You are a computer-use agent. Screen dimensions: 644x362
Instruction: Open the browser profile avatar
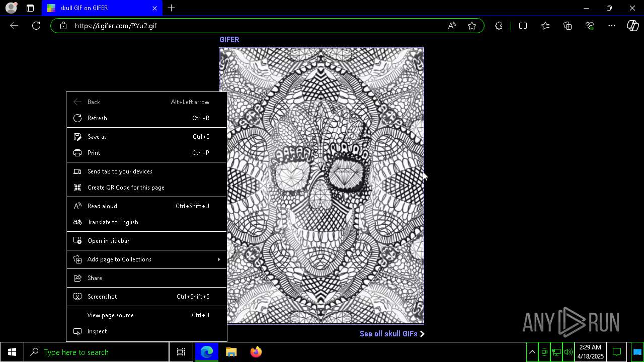pos(11,8)
